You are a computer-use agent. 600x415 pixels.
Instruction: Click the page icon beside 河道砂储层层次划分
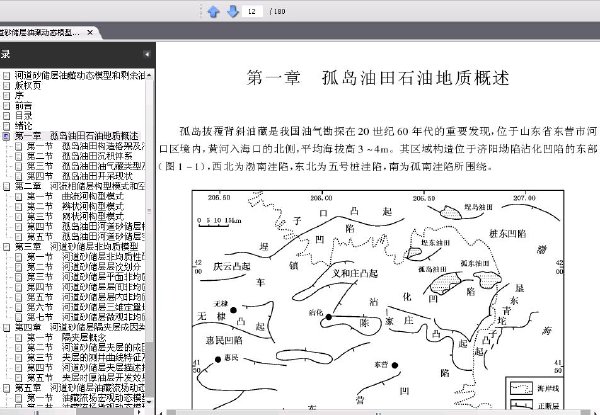(18, 267)
